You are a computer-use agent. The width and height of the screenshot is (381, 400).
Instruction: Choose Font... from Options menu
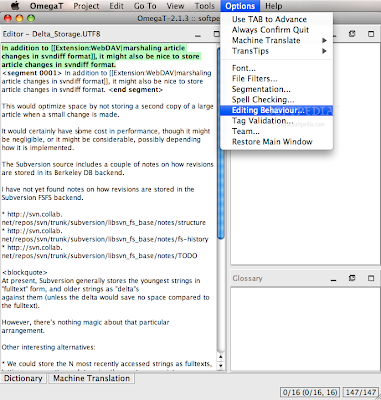276,68
